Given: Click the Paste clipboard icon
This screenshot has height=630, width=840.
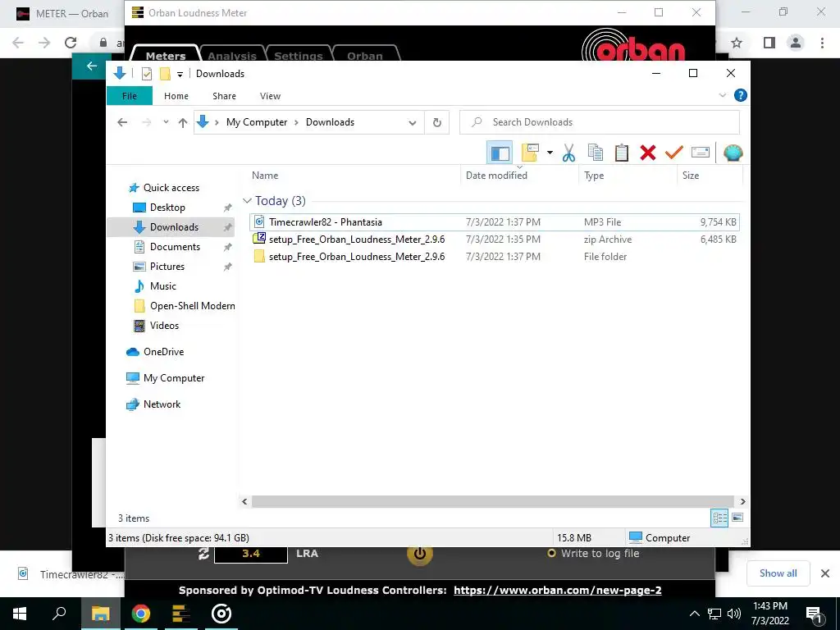Looking at the screenshot, I should tap(622, 153).
